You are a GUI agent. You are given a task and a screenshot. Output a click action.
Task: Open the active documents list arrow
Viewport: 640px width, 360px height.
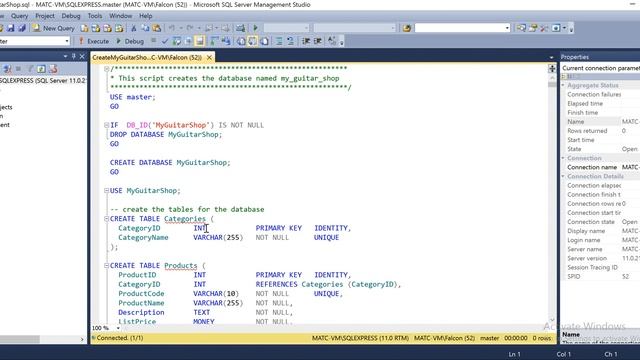click(x=551, y=58)
